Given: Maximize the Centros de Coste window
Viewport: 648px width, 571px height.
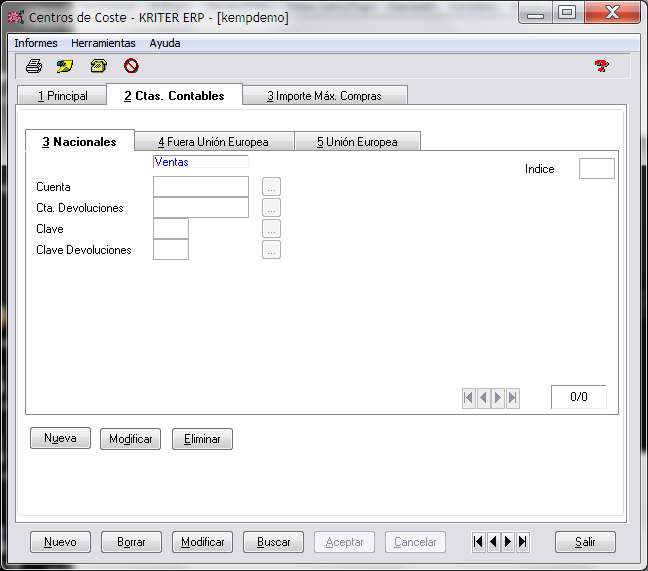Looking at the screenshot, I should coord(567,12).
